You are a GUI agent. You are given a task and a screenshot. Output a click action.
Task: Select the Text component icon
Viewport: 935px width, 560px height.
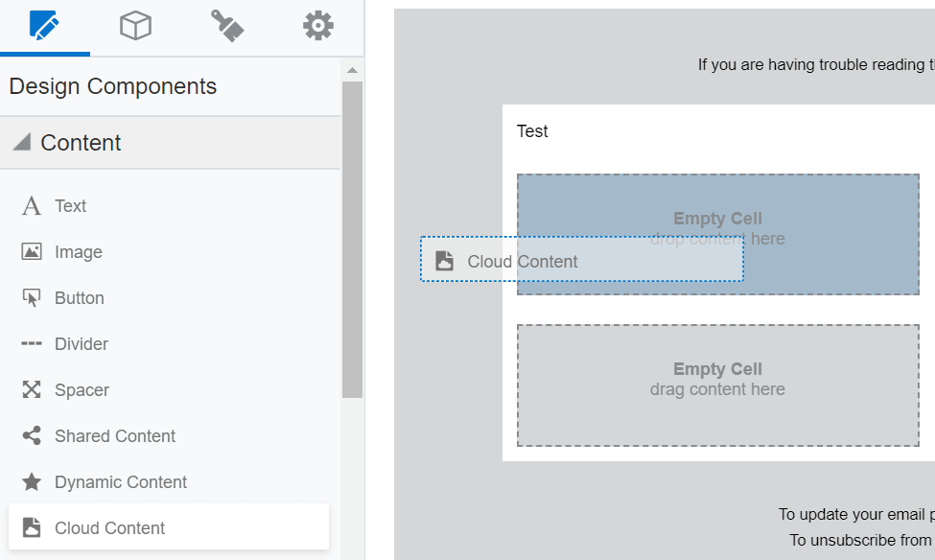coord(32,205)
